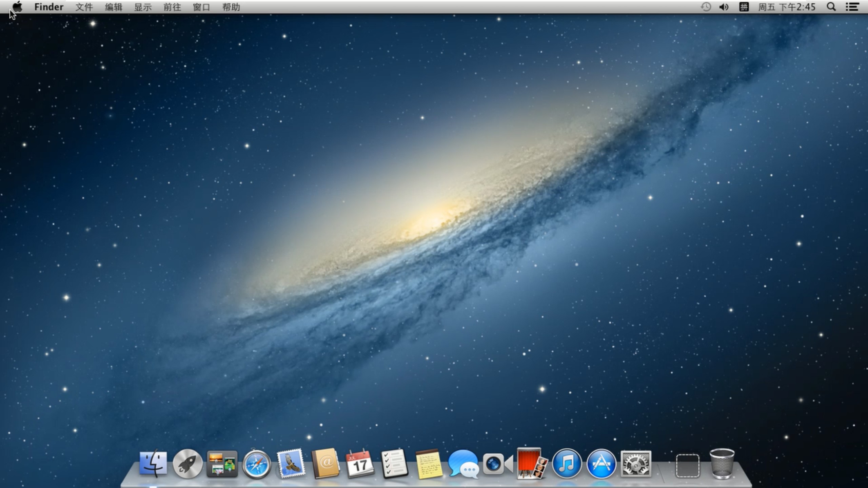This screenshot has height=488, width=868.
Task: Open the 帮助 menu
Action: point(231,7)
